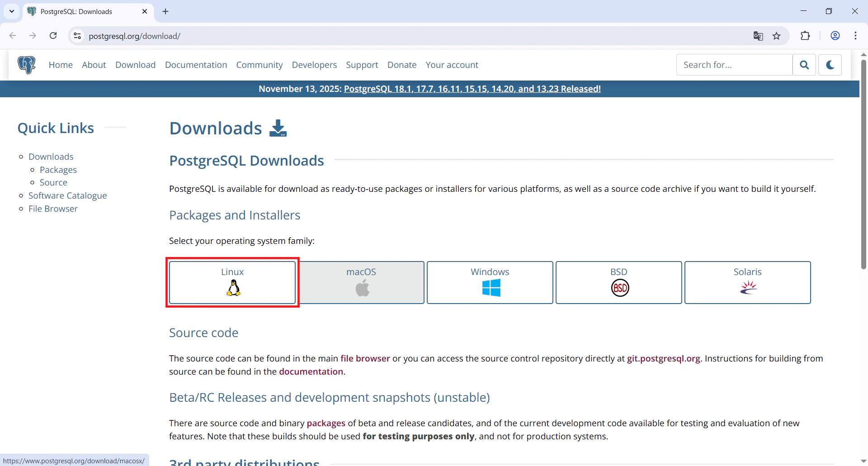Image resolution: width=868 pixels, height=466 pixels.
Task: Open Your account nav item
Action: 452,65
